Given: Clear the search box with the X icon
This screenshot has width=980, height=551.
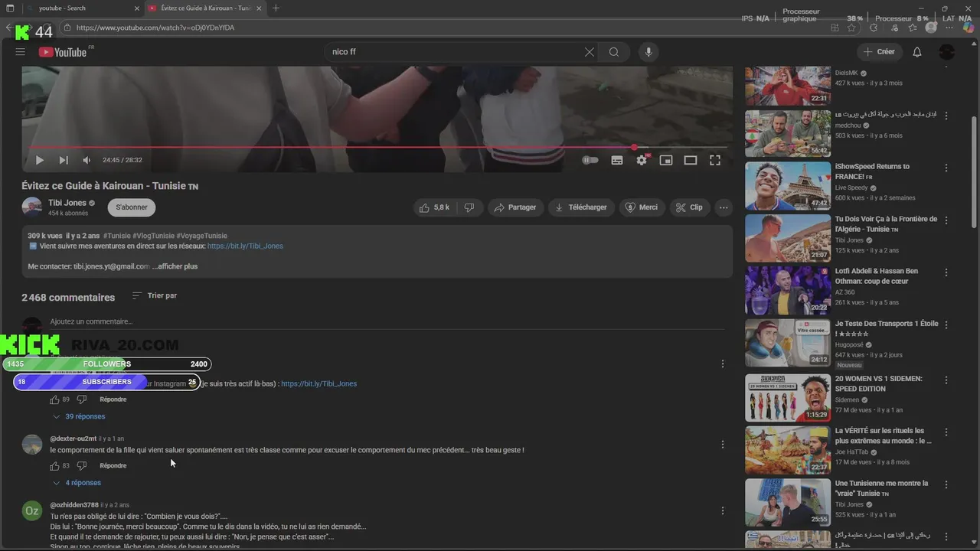Looking at the screenshot, I should coord(589,52).
